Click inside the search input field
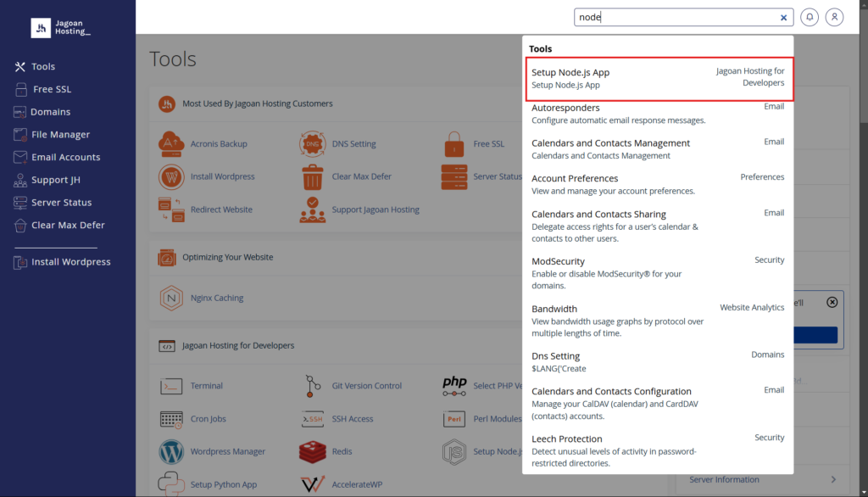Screen dimensions: 868x497 pyautogui.click(x=674, y=17)
